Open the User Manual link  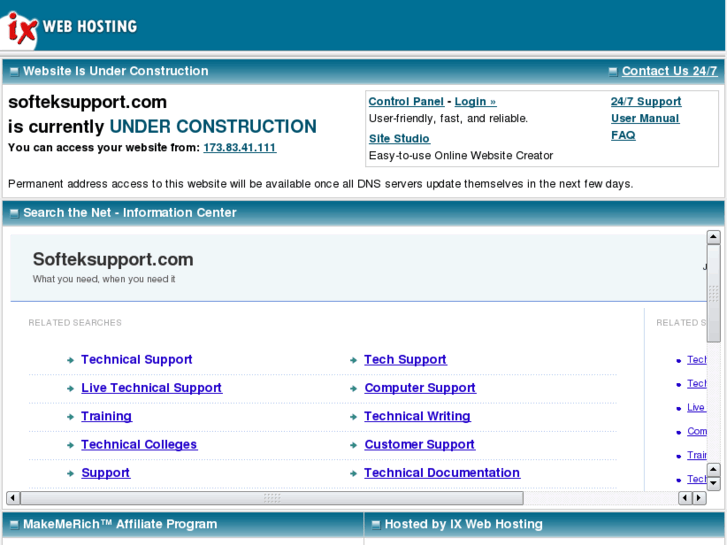pyautogui.click(x=645, y=119)
